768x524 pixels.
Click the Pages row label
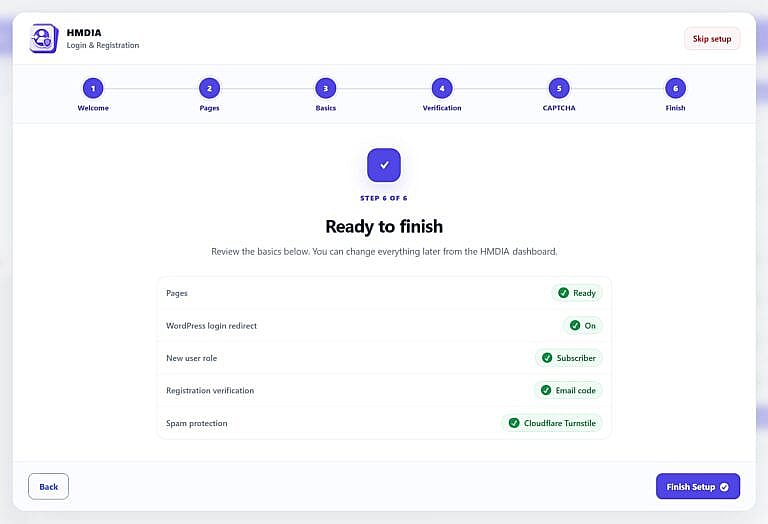pyautogui.click(x=177, y=293)
